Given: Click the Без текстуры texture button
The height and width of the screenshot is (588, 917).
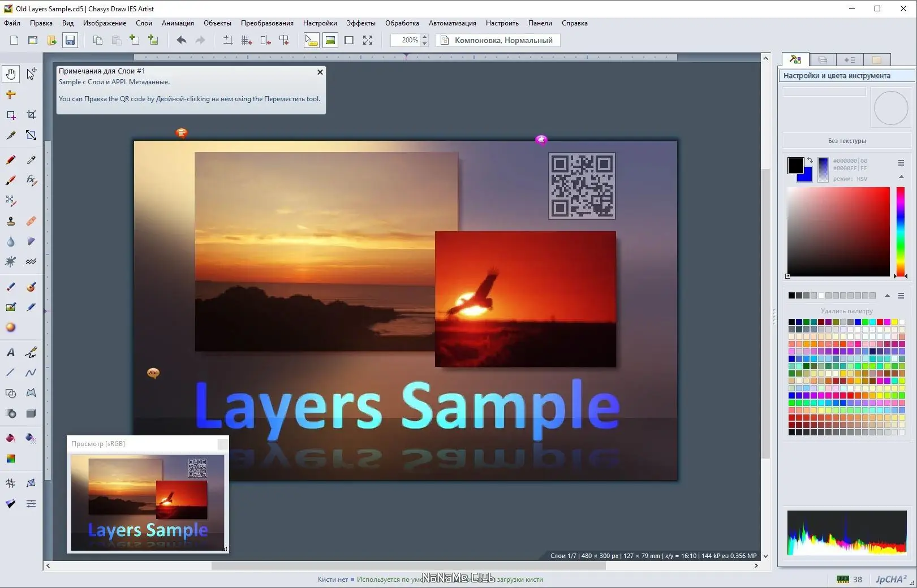Looking at the screenshot, I should [x=847, y=141].
